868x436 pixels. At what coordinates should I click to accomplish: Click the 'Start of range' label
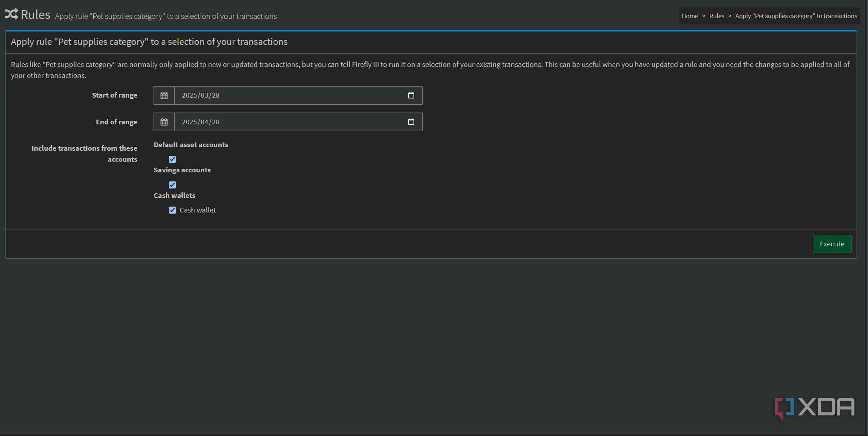point(115,95)
